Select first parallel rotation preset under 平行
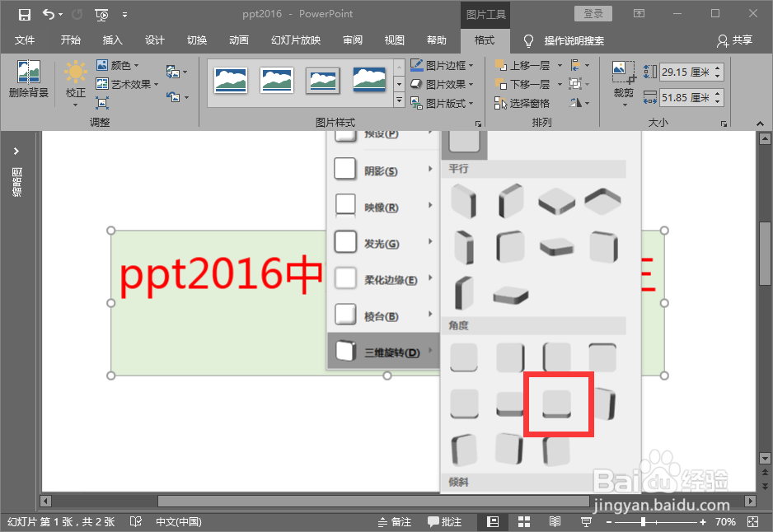Screen dimensions: 773x532 pos(464,201)
